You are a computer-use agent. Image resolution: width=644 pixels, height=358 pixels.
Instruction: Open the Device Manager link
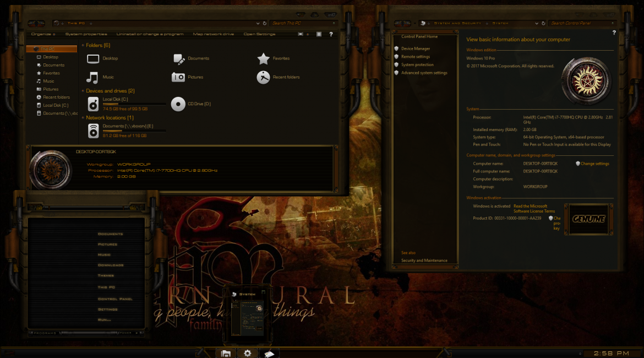[415, 48]
